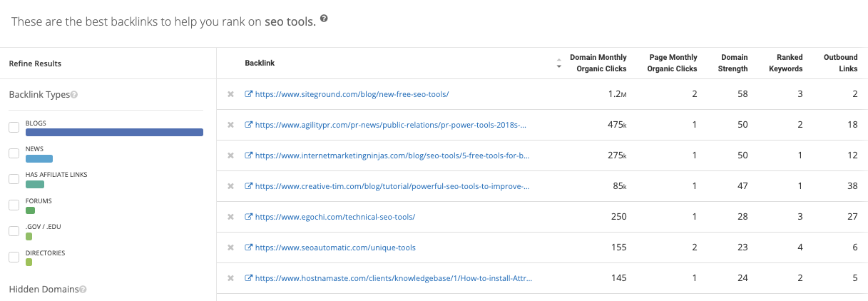The height and width of the screenshot is (301, 868).
Task: Remove the siteground.com backlink row with X
Action: pos(230,94)
